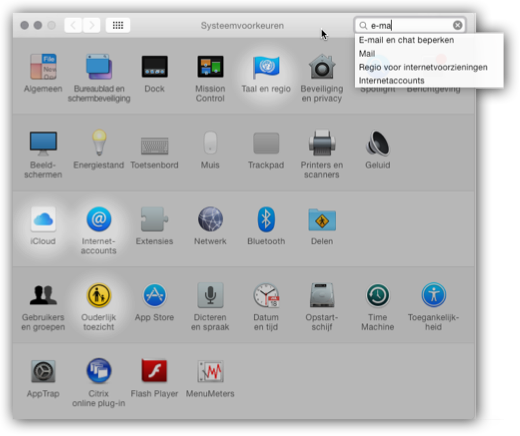
Task: Open Datum en tijd pane
Action: (x=266, y=295)
